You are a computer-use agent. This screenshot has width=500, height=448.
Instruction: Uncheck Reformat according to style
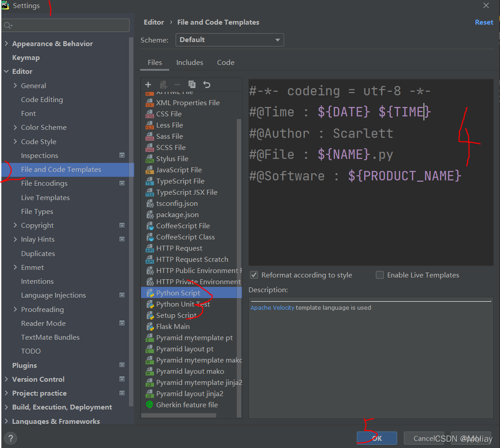pos(254,275)
